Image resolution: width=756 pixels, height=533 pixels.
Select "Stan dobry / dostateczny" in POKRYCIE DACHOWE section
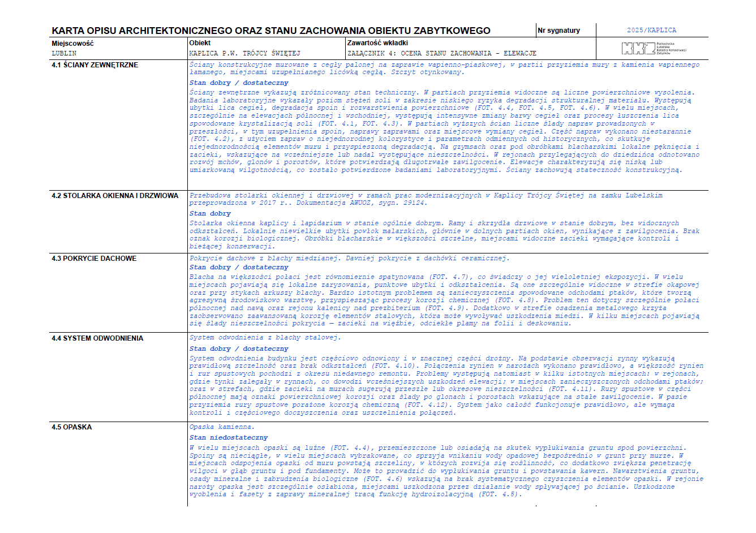coord(239,267)
